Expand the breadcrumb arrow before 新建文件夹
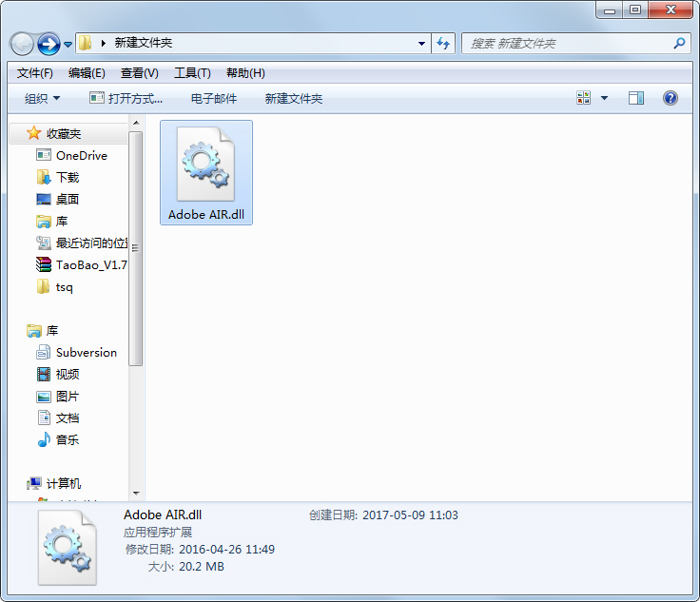 point(104,44)
